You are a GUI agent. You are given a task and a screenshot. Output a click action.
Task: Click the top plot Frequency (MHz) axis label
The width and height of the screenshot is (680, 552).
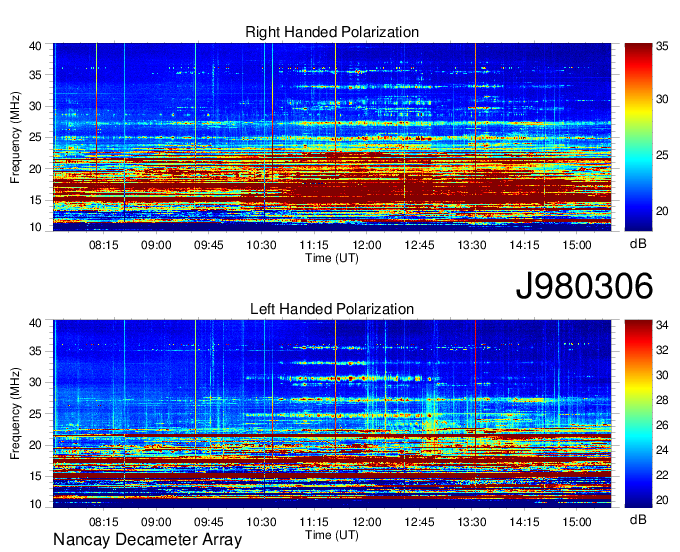tap(15, 137)
